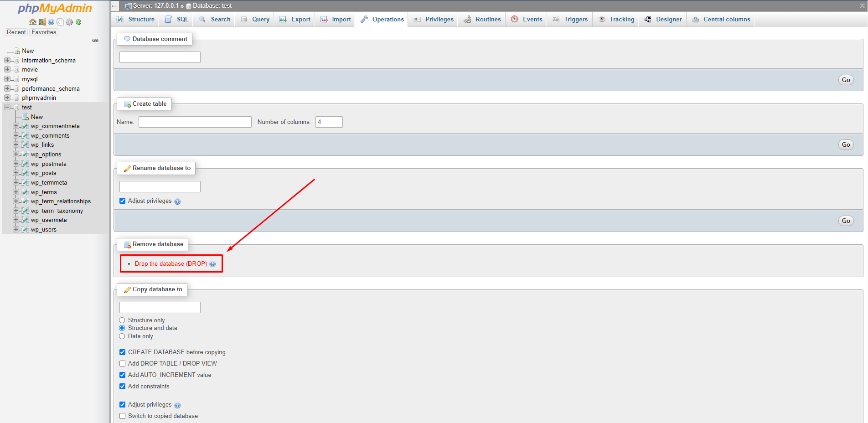Reload navigation panel with green arrow icon
Image resolution: width=868 pixels, height=423 pixels.
point(78,22)
